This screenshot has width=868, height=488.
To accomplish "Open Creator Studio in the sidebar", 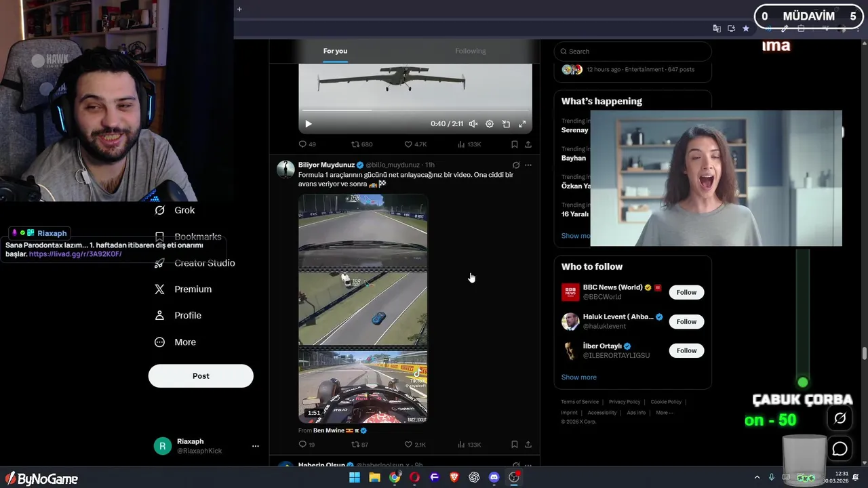I will point(195,263).
